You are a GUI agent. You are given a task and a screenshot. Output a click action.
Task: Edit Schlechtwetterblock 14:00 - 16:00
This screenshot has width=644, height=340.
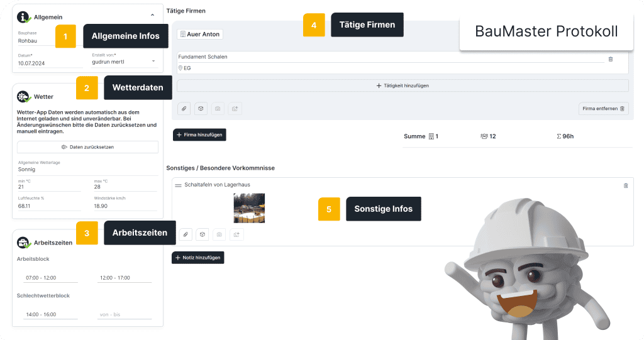tap(50, 314)
